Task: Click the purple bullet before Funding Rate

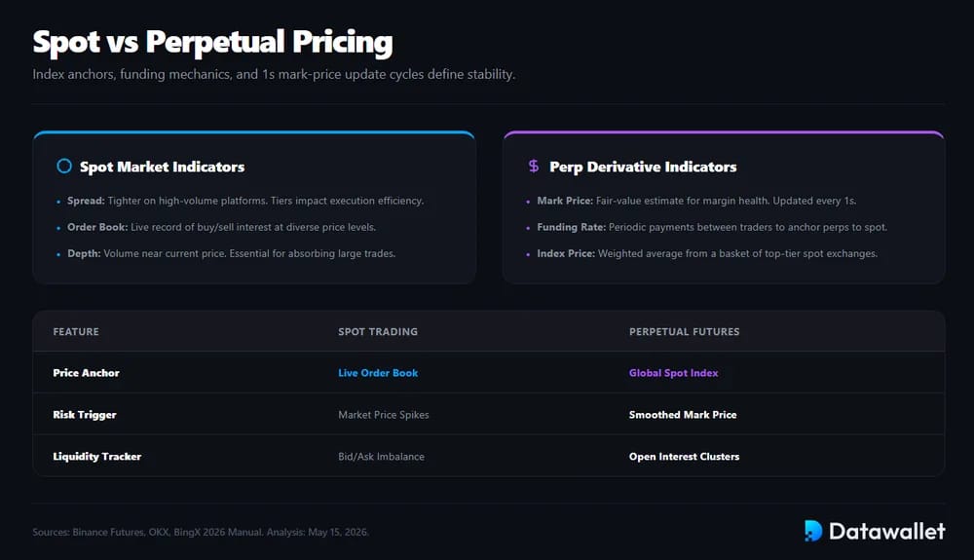Action: point(528,228)
